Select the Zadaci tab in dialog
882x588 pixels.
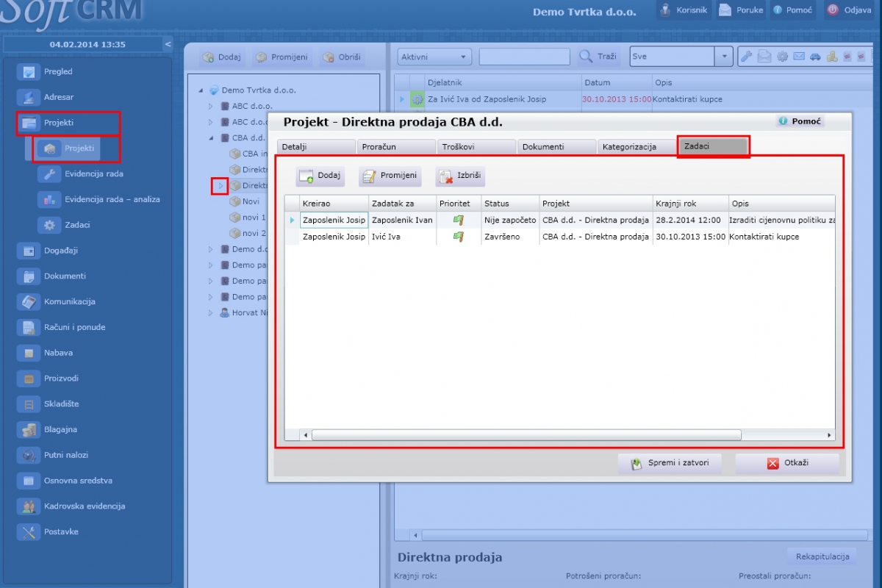click(714, 147)
